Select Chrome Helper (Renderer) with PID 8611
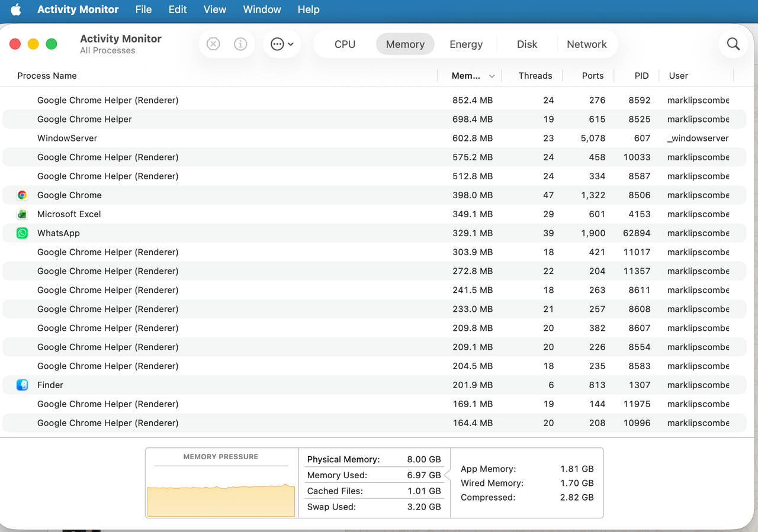Screen dimensions: 758x532 (x=374, y=290)
